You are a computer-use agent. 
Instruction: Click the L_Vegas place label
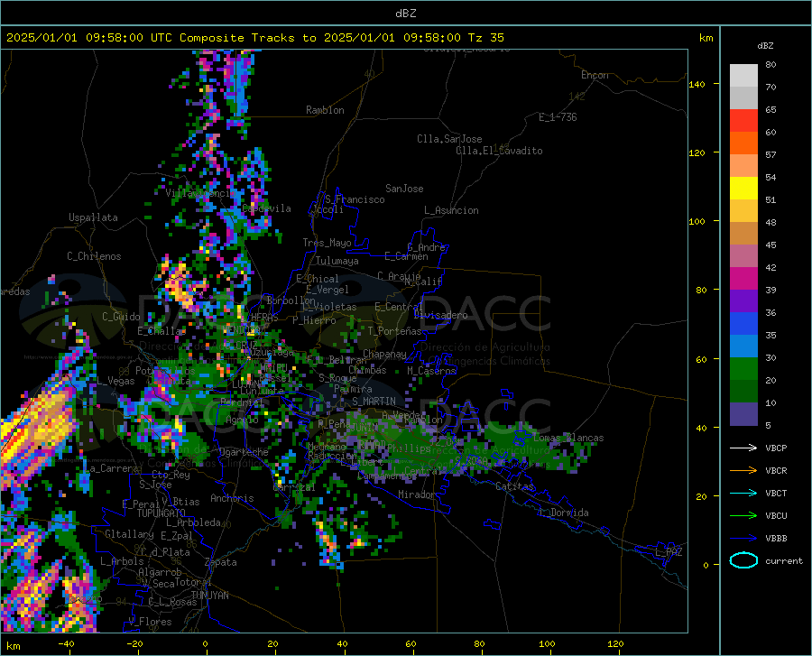pos(115,381)
